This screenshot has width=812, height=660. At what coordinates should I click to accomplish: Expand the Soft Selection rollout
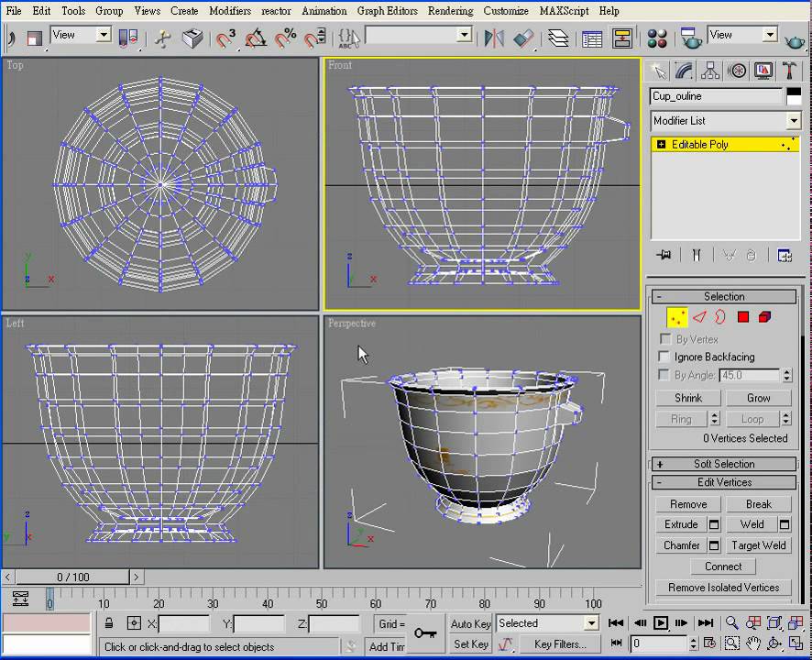(x=724, y=464)
